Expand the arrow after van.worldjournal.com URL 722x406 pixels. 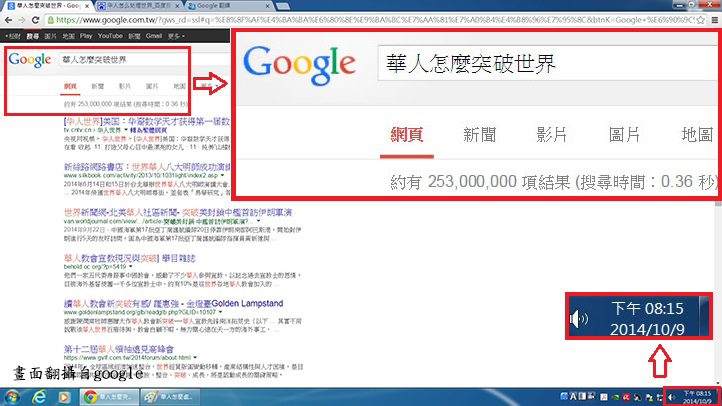(x=258, y=221)
